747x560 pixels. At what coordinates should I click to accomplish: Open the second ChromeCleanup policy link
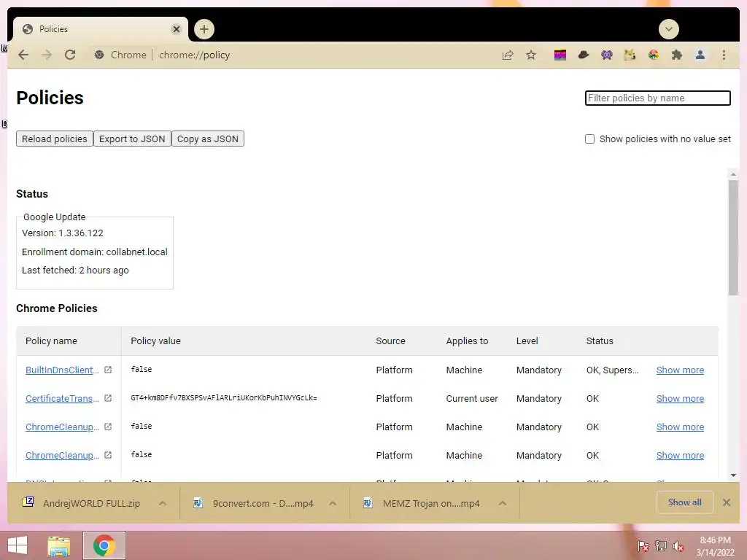[x=62, y=455]
